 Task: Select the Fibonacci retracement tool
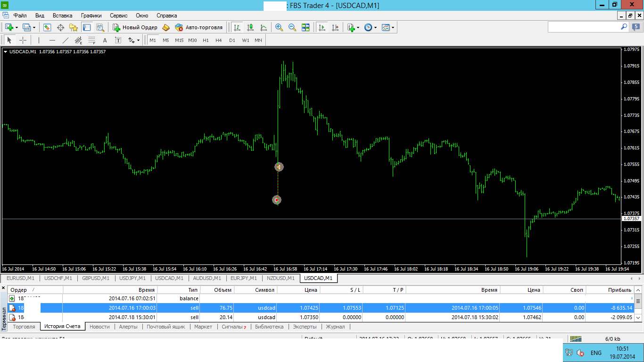[91, 40]
